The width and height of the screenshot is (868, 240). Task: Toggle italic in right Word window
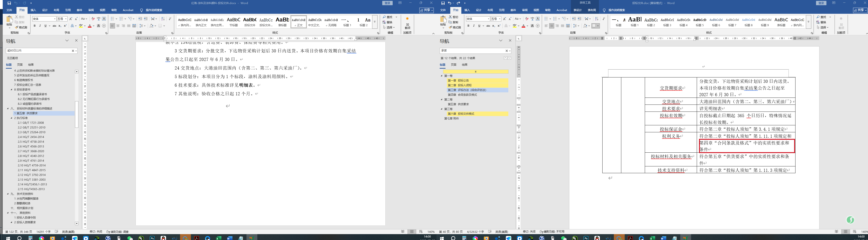tap(474, 26)
